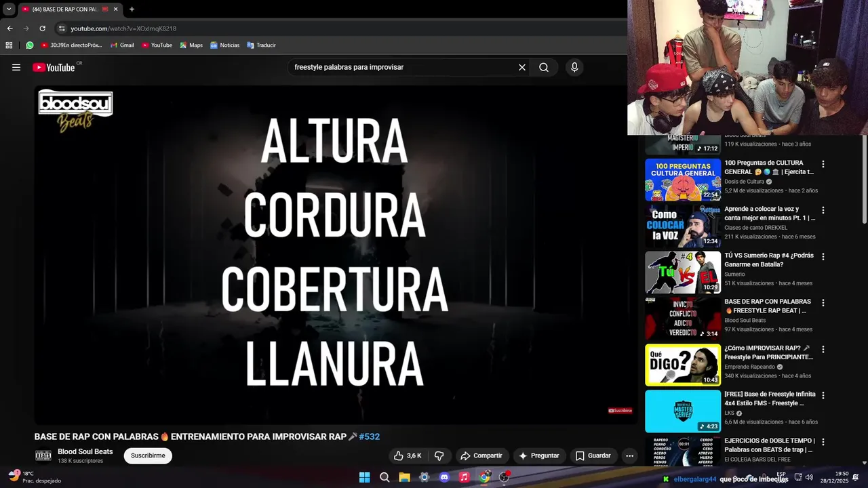Open the Noticias bookmark
Viewport: 868px width, 488px height.
224,45
